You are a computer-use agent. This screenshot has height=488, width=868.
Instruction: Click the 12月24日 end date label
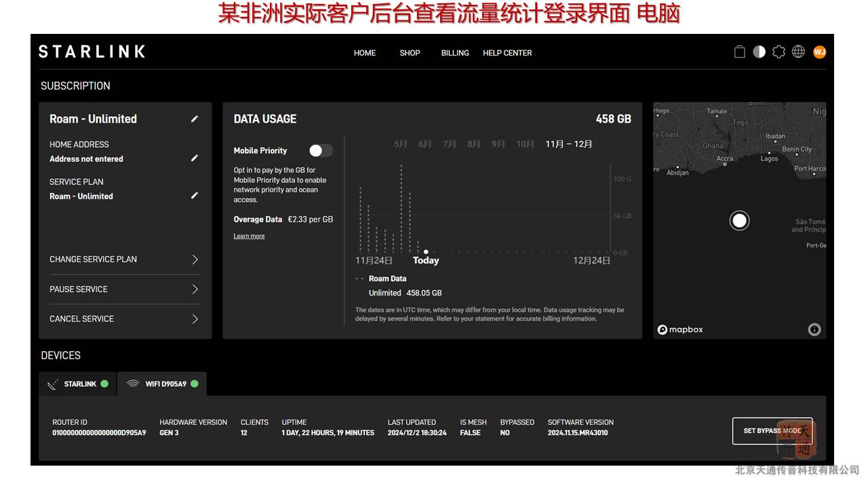591,260
